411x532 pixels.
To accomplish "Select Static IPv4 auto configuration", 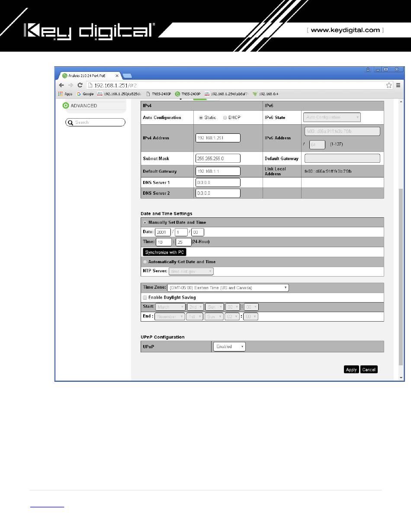I will pyautogui.click(x=201, y=118).
